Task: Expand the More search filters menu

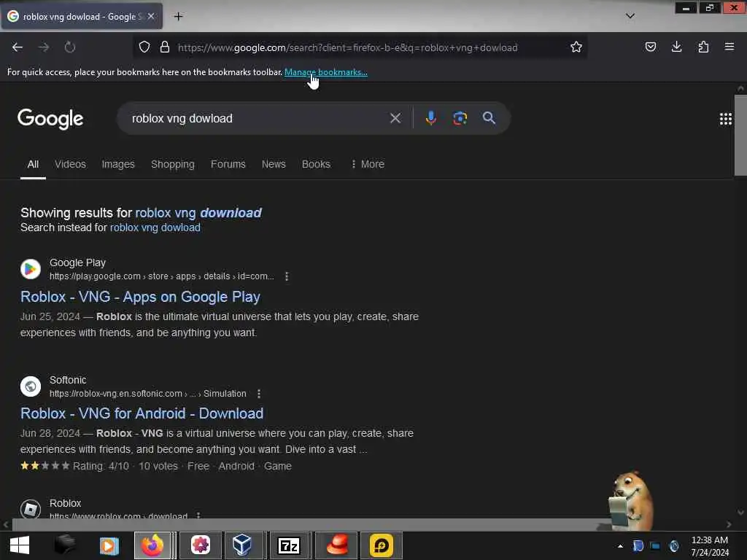Action: point(368,164)
